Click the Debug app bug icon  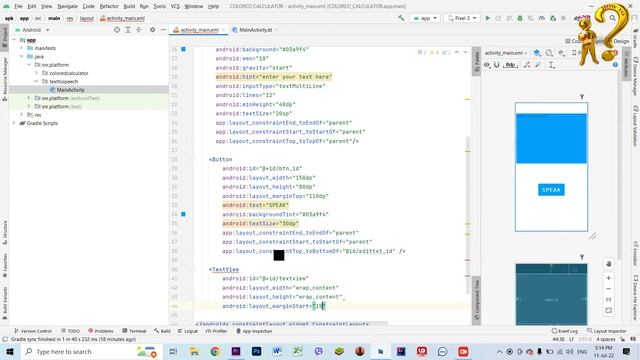click(520, 18)
